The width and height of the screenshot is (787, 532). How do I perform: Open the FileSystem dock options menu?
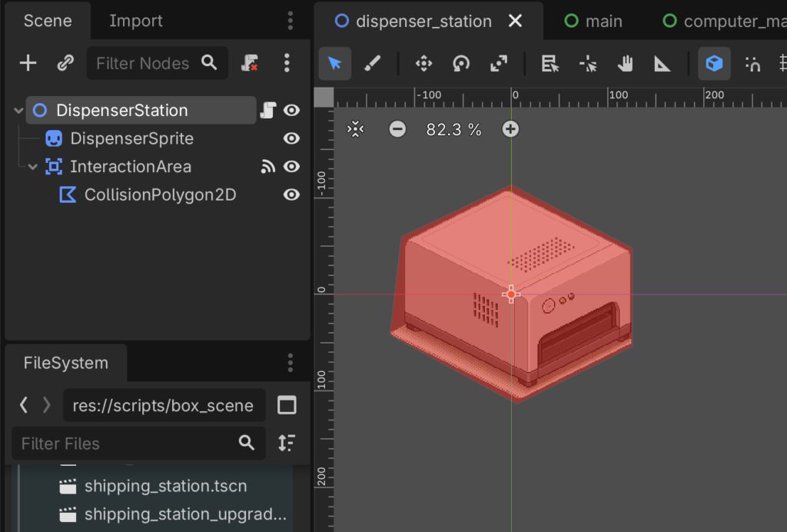pyautogui.click(x=290, y=363)
